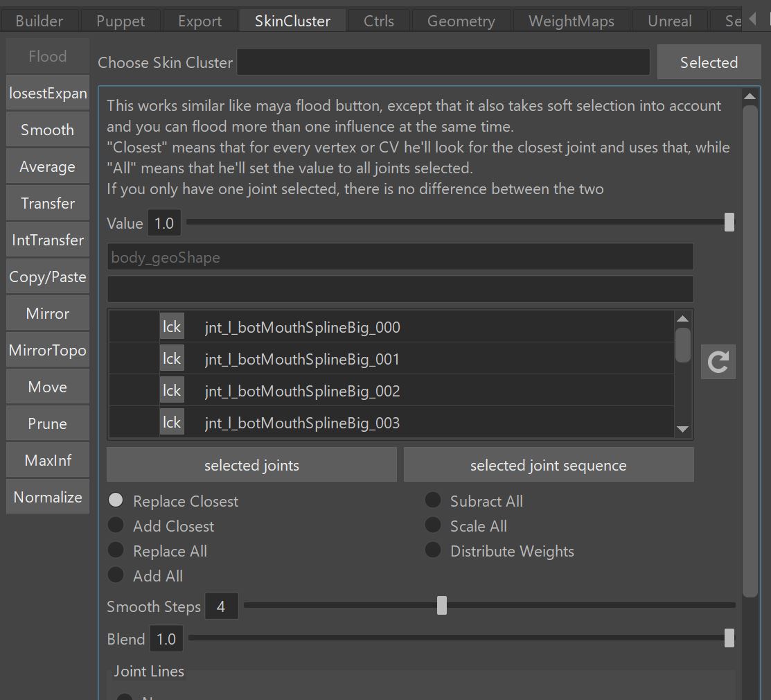The height and width of the screenshot is (700, 771).
Task: Click the selected joints button
Action: point(251,465)
